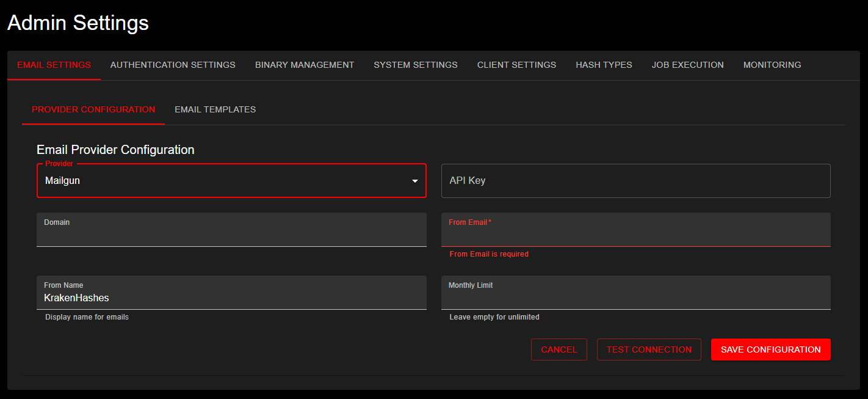The width and height of the screenshot is (868, 399).
Task: Edit the KrakenHashes From Name value
Action: click(x=231, y=297)
